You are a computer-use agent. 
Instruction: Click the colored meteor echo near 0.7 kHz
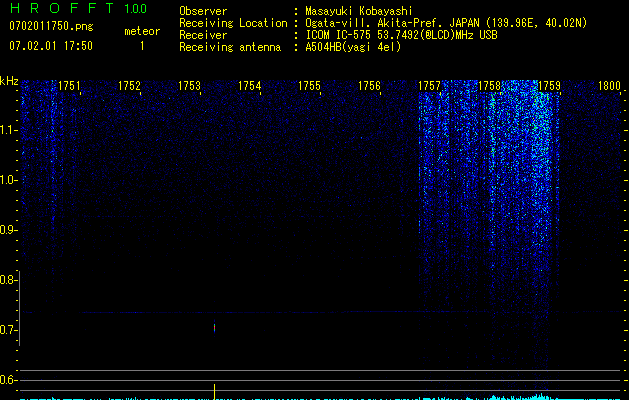tap(215, 328)
